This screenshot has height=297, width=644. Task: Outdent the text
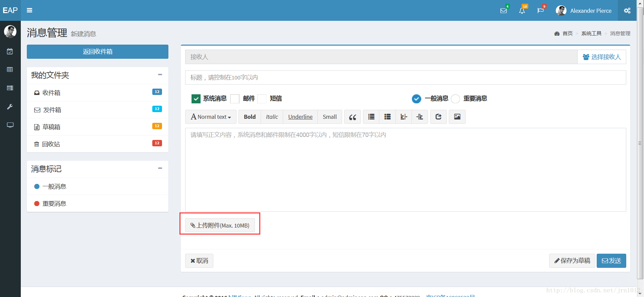(x=404, y=117)
